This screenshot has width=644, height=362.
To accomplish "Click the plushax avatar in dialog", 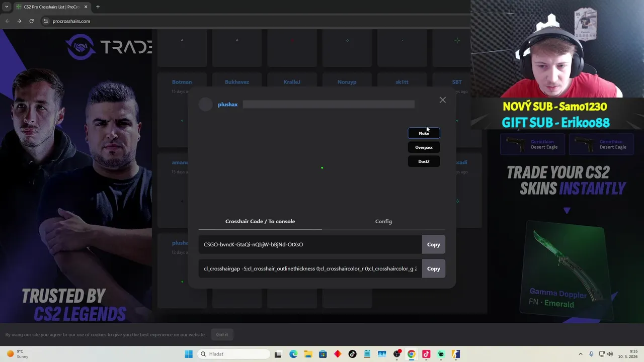I will pyautogui.click(x=205, y=105).
